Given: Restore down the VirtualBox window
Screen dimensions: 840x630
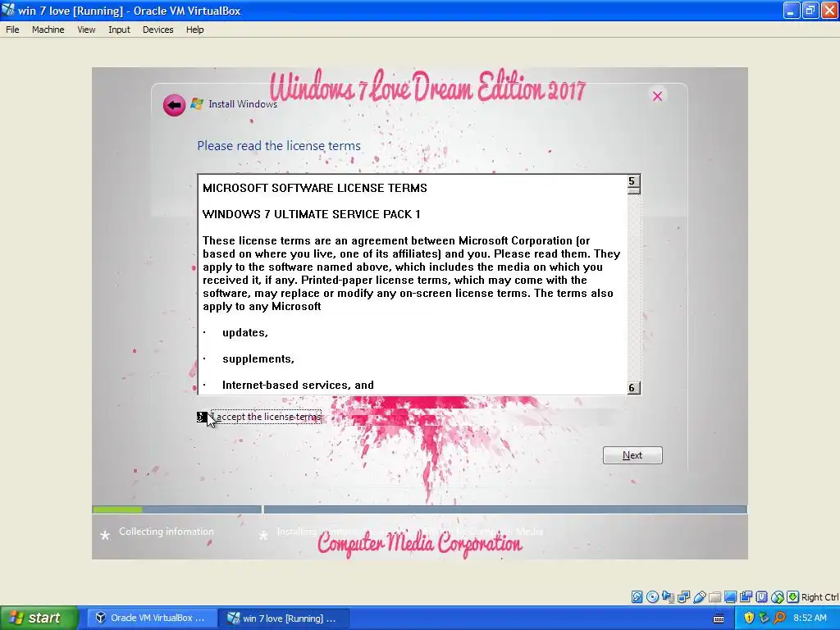Looking at the screenshot, I should [x=810, y=10].
